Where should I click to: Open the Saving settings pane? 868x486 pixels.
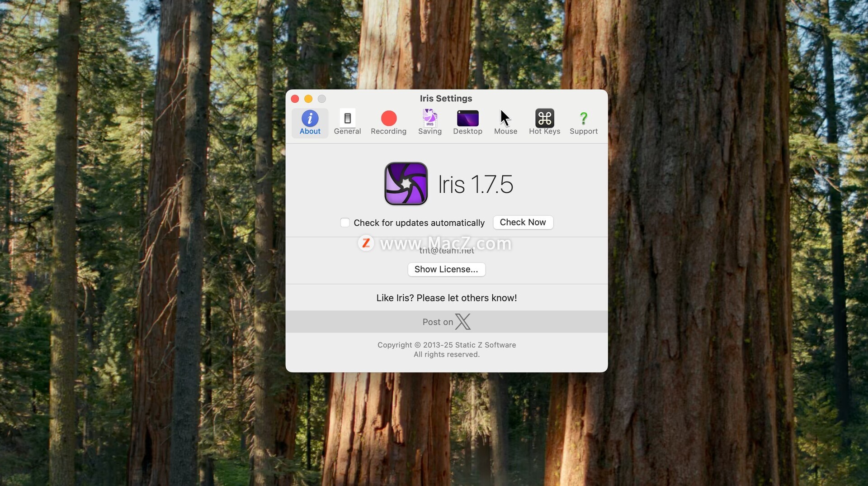coord(429,123)
